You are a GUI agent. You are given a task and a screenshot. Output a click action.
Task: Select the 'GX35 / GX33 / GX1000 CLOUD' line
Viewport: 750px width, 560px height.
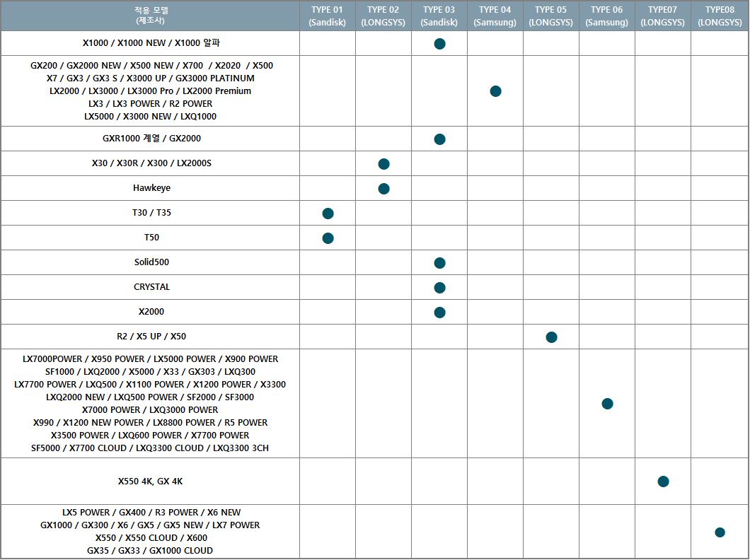(x=150, y=551)
